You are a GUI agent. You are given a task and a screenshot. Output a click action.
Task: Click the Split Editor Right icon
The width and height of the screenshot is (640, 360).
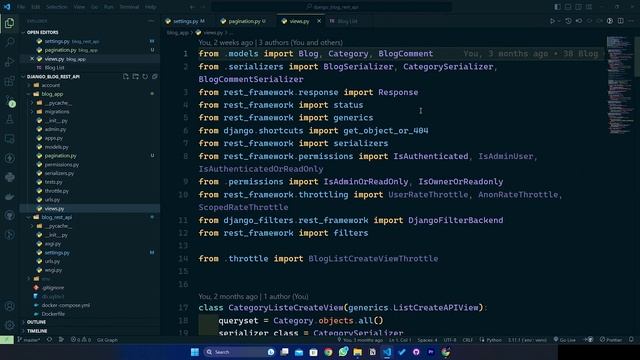point(620,21)
